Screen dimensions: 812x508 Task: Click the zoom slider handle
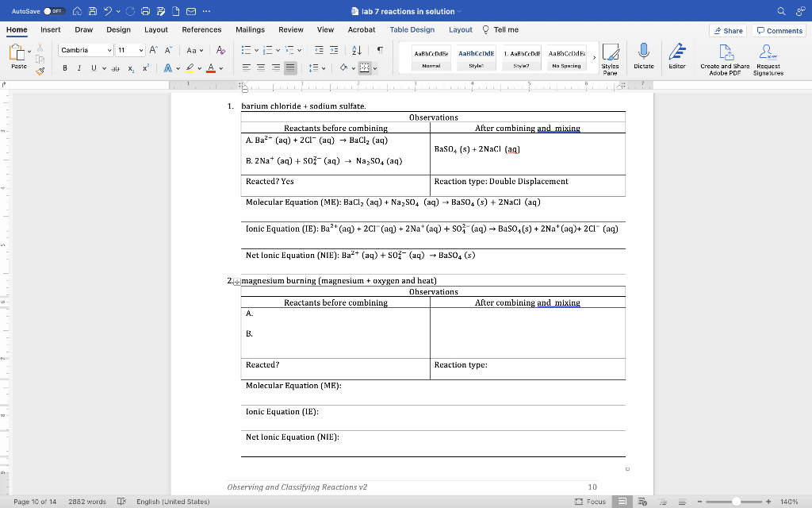click(736, 502)
